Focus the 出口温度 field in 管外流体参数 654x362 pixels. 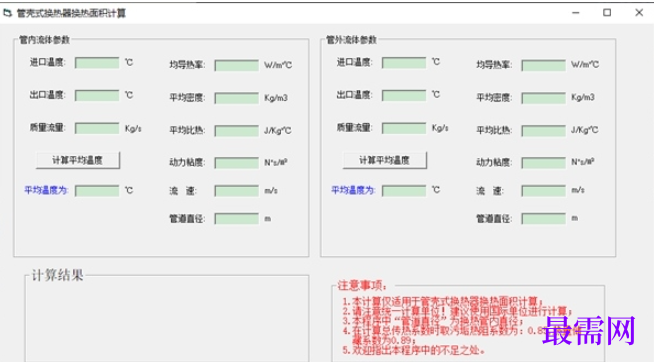tap(404, 95)
